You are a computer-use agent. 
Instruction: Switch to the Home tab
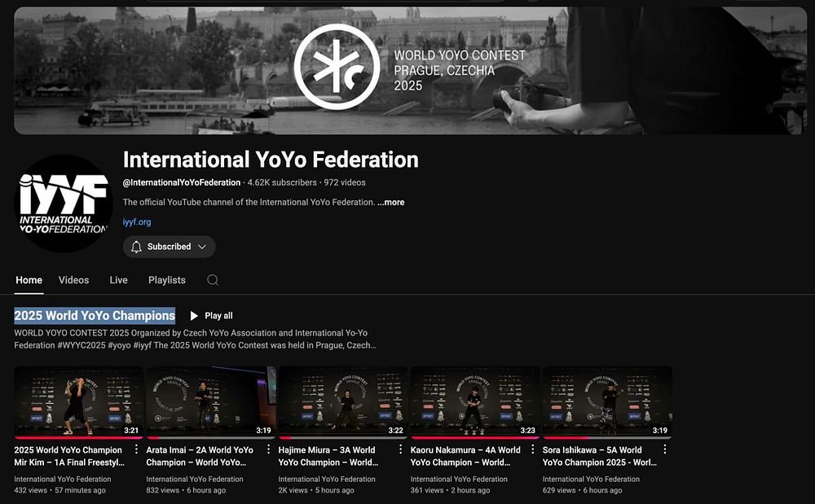point(29,280)
